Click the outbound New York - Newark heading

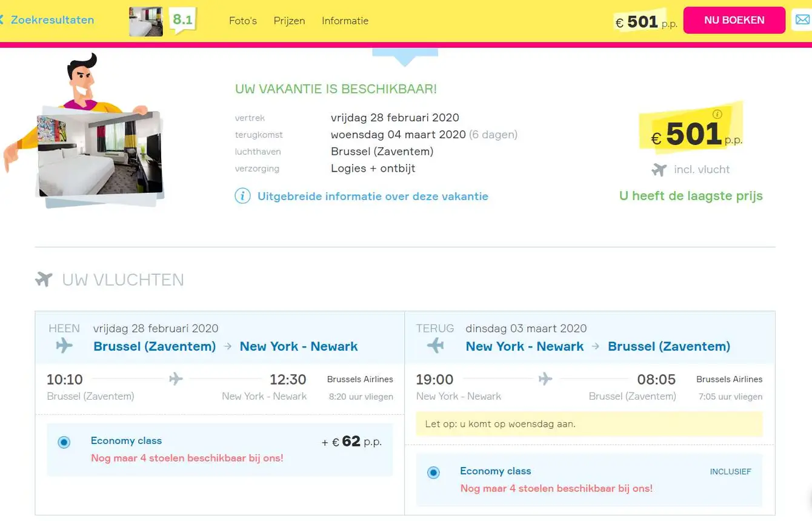click(299, 346)
